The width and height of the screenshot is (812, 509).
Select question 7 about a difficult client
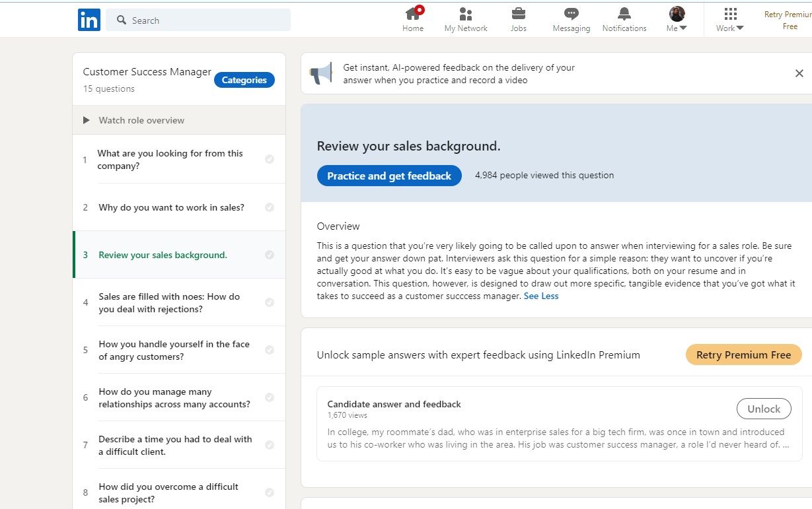click(175, 446)
